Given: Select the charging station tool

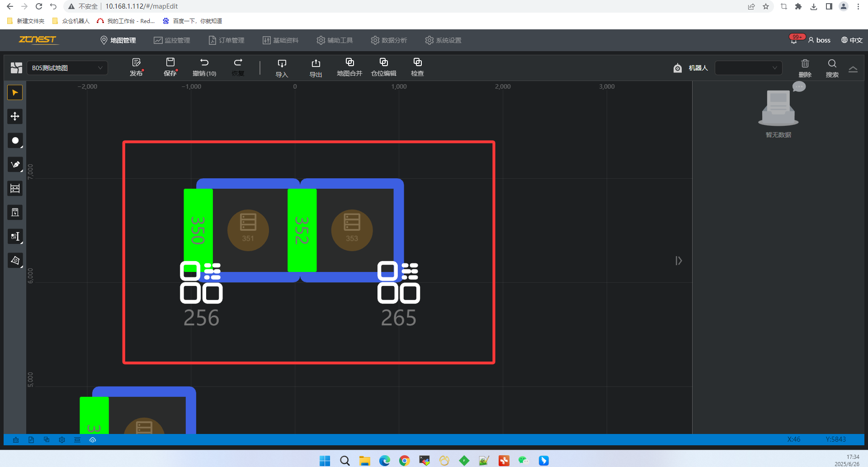Looking at the screenshot, I should click(x=15, y=213).
